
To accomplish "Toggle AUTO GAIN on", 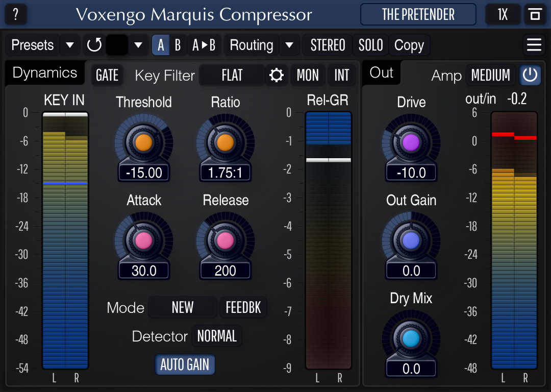I will (185, 365).
